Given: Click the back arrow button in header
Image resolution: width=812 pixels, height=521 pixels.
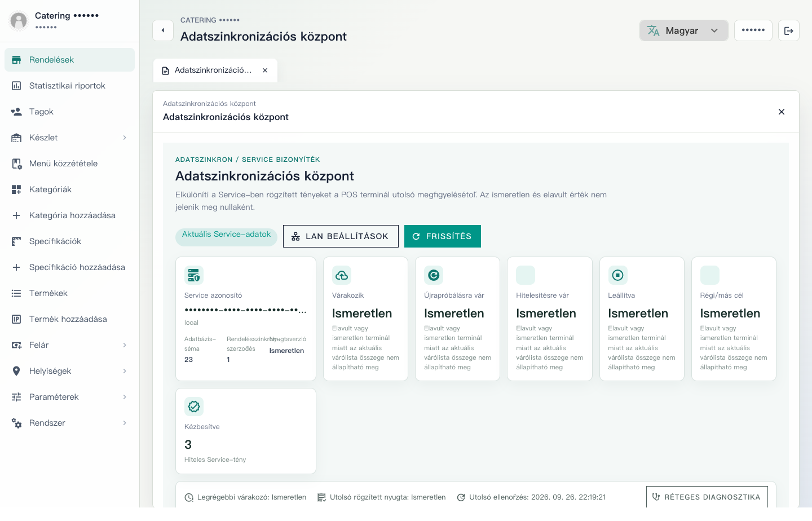Looking at the screenshot, I should [163, 30].
